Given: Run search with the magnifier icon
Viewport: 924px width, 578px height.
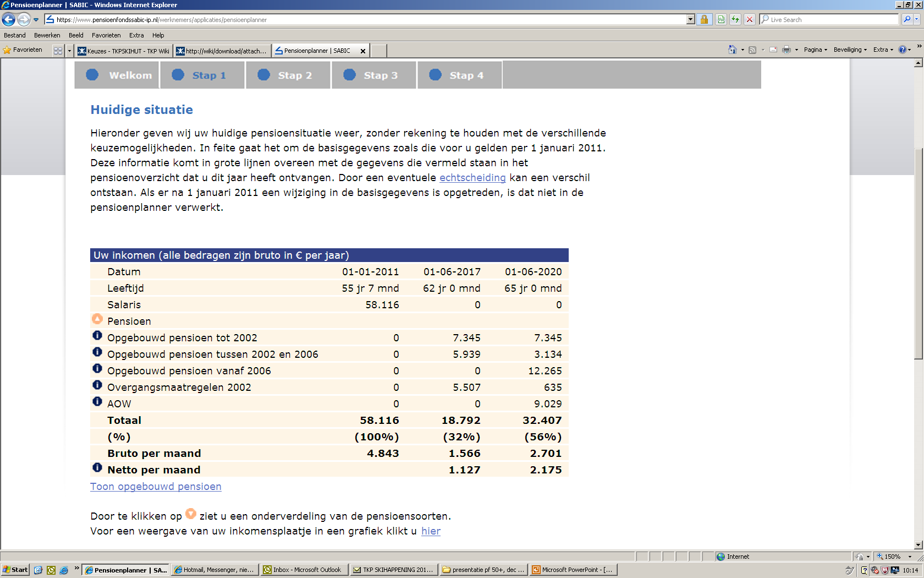Looking at the screenshot, I should coord(907,19).
